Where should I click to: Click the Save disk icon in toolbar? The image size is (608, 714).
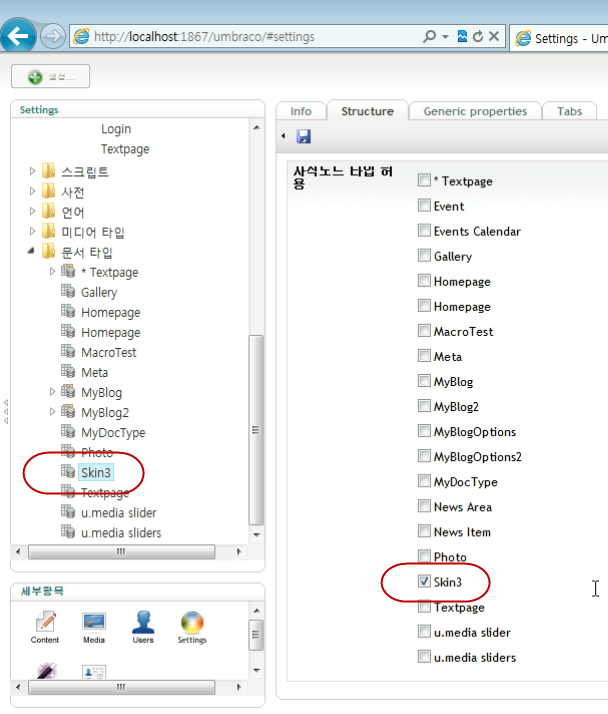tap(303, 136)
